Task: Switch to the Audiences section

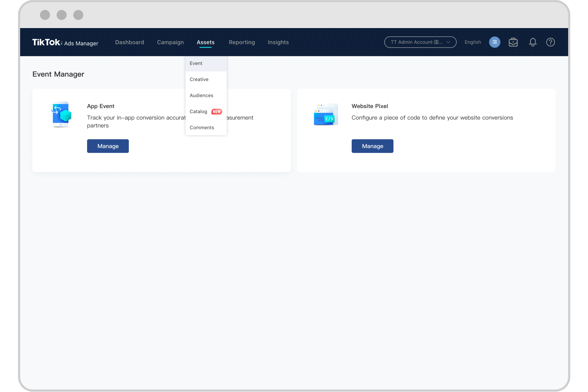Action: point(201,95)
